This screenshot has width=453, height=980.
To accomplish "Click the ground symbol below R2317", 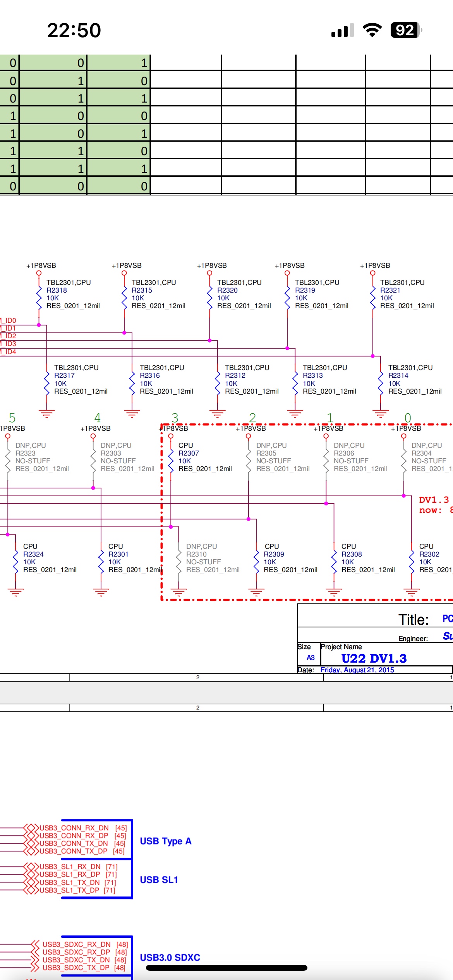I will click(46, 414).
